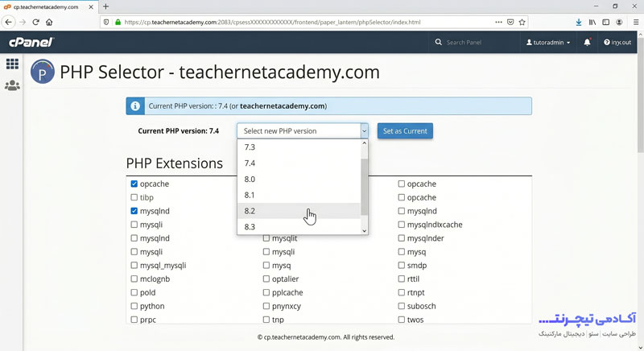
Task: Click the version list scroll down arrow
Action: click(x=364, y=231)
